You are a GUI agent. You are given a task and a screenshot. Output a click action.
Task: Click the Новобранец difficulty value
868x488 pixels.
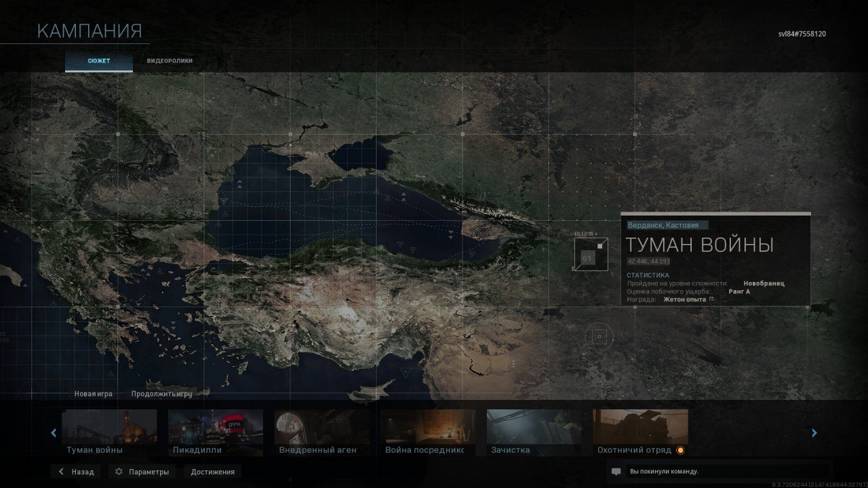pos(764,283)
